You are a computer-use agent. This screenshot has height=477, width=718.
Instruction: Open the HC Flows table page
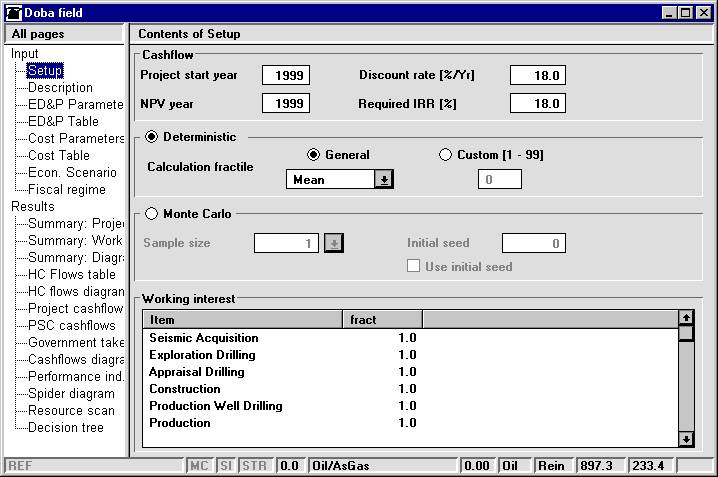click(x=71, y=274)
